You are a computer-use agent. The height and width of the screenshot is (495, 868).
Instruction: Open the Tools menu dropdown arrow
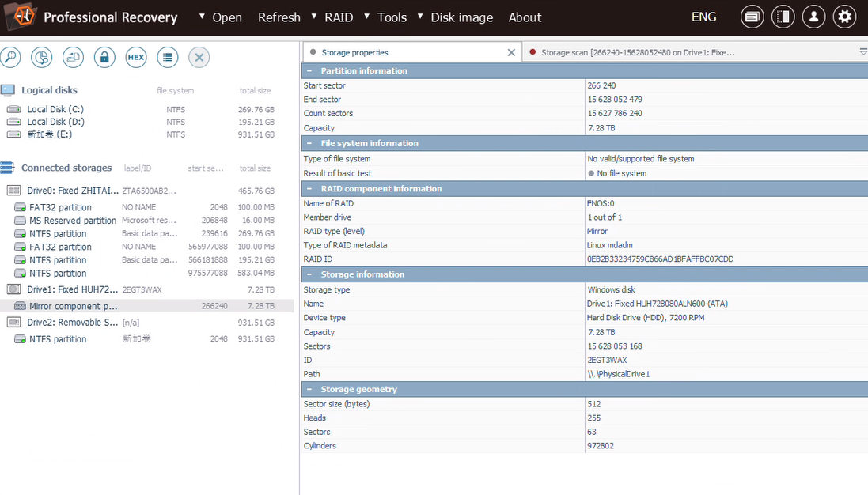click(x=366, y=16)
